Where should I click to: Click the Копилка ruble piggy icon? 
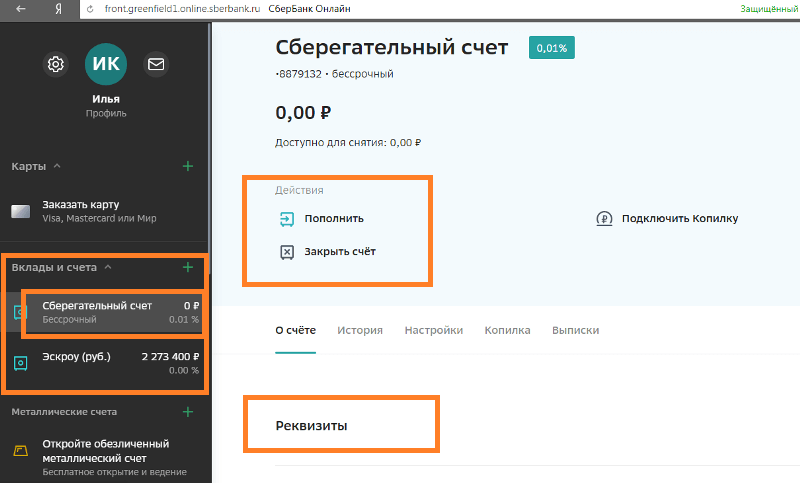(x=604, y=219)
